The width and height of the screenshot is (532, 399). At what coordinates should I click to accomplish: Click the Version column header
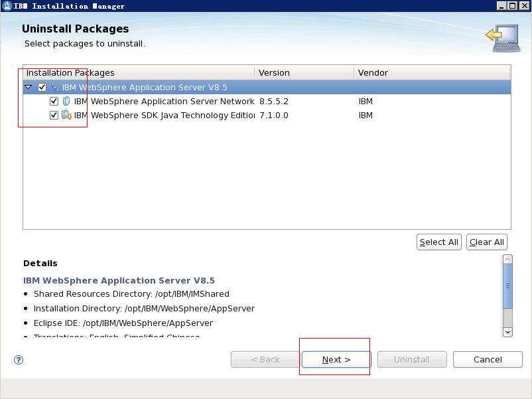coord(304,72)
